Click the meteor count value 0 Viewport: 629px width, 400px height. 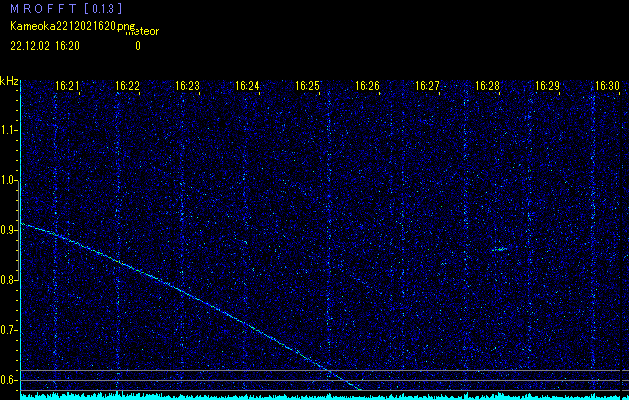click(x=138, y=46)
